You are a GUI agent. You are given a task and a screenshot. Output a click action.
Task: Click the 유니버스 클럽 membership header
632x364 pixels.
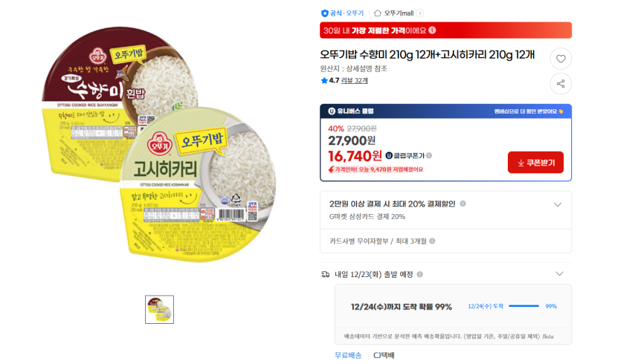coord(351,111)
